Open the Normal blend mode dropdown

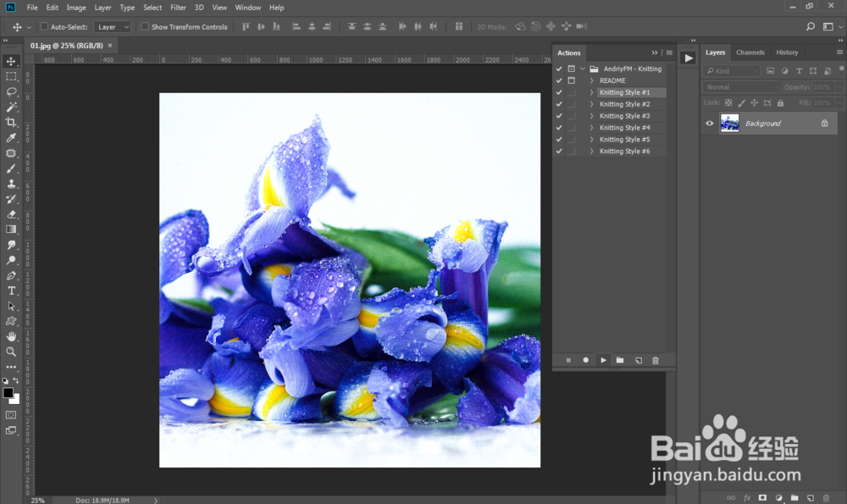[x=742, y=87]
